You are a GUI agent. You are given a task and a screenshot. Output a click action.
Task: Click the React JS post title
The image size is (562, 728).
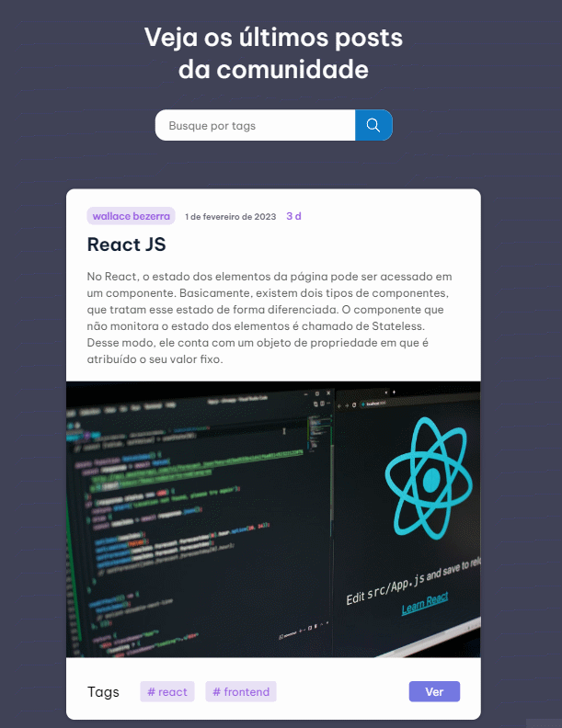tap(126, 245)
